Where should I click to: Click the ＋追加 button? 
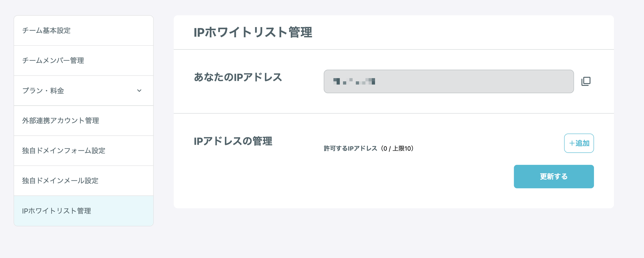coord(579,143)
